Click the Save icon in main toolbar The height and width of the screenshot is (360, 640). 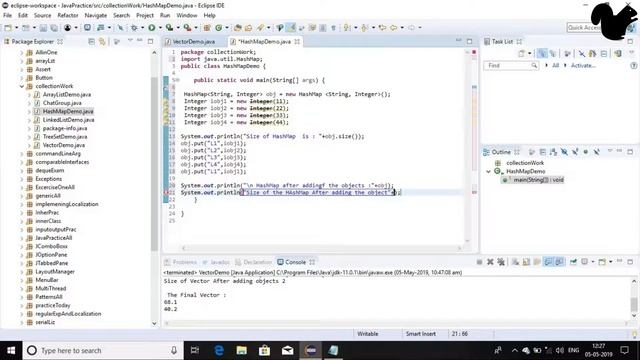tap(43, 28)
